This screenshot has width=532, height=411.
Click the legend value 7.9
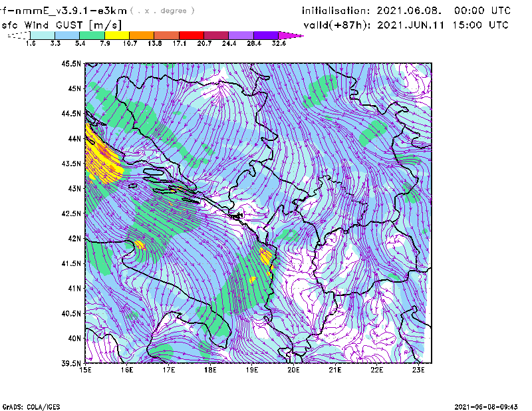[x=105, y=43]
